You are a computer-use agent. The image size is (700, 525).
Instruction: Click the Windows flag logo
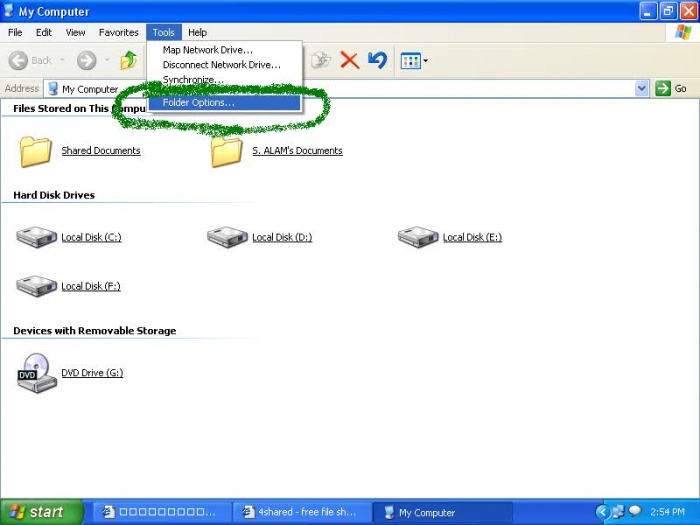tap(683, 33)
